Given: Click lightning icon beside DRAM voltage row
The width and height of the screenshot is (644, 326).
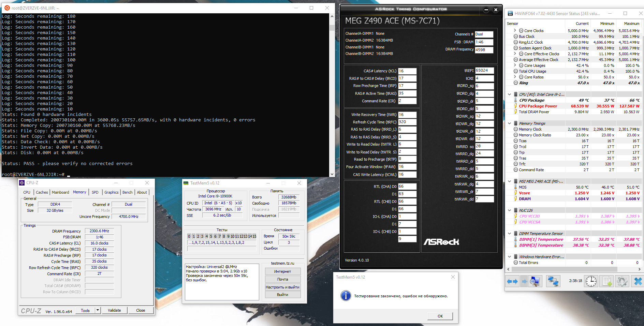Looking at the screenshot, I should pyautogui.click(x=516, y=199).
